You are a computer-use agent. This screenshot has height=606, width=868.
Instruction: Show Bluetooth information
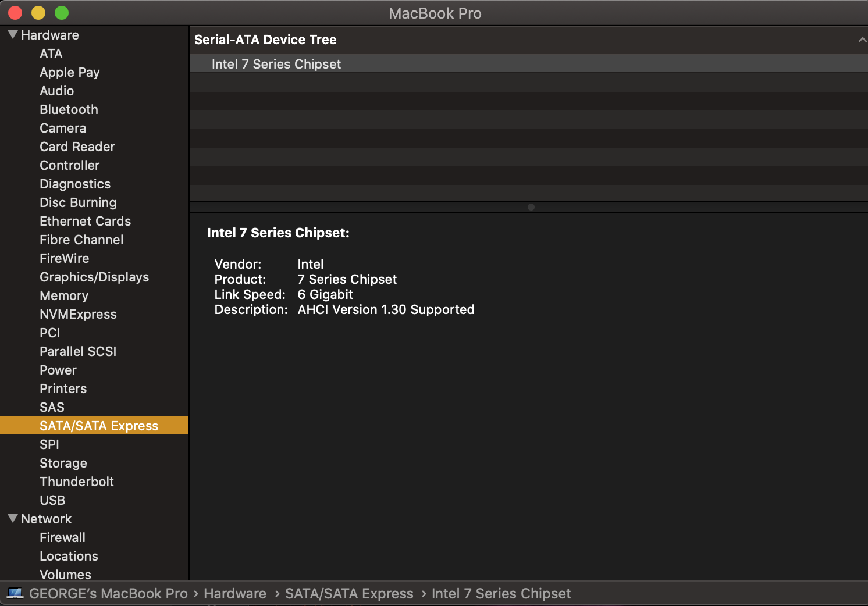click(69, 109)
